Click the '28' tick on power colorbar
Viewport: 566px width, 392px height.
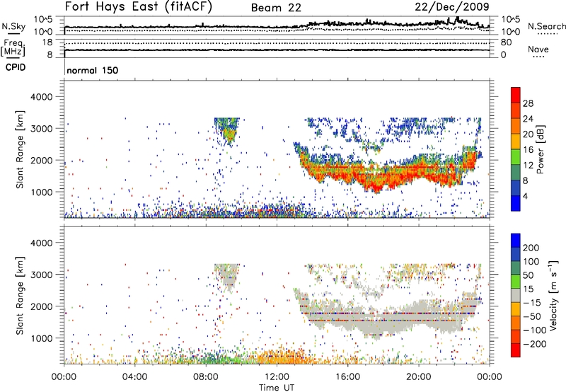click(528, 103)
